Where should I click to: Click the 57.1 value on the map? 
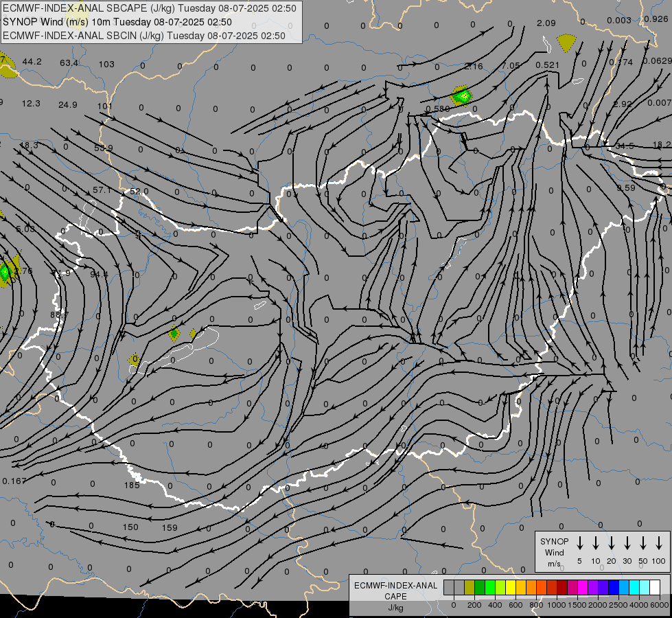[102, 190]
